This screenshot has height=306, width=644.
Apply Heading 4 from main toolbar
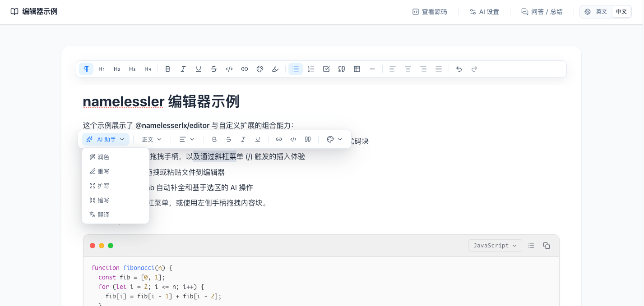[x=148, y=69]
